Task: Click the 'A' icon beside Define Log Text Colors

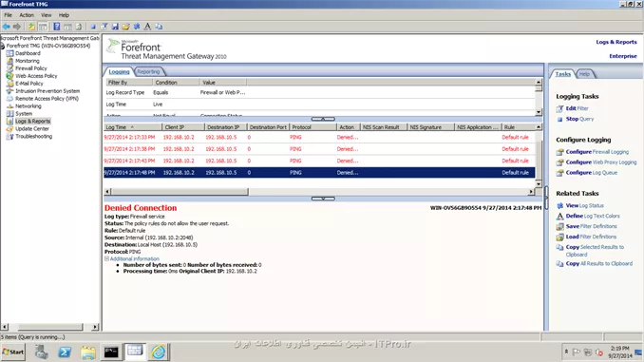Action: 559,216
